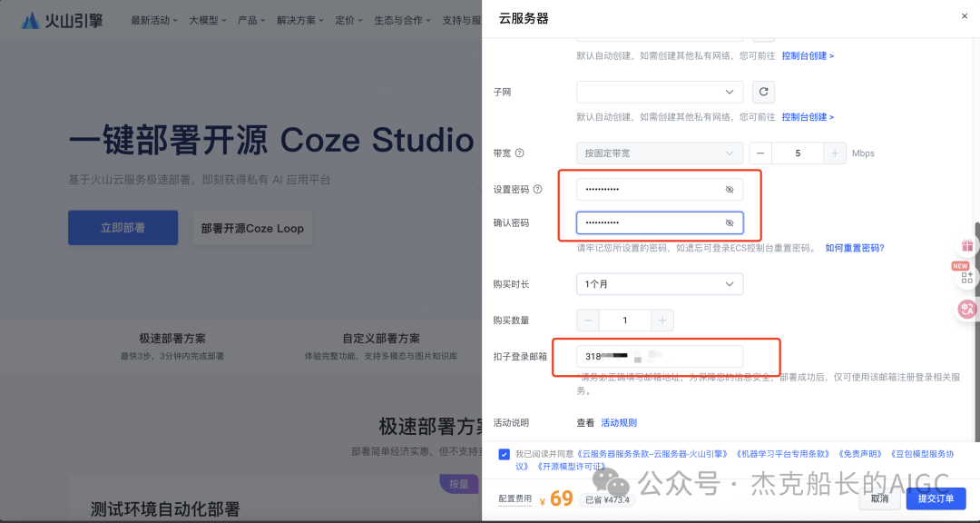Open the 活动规则 link

[619, 423]
